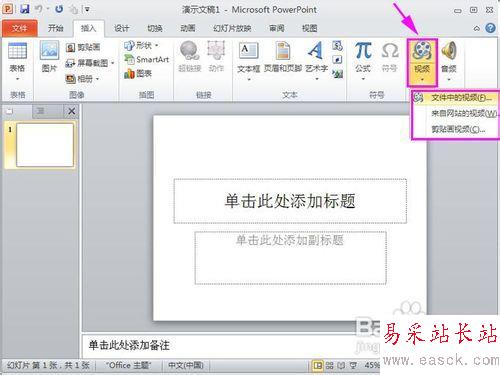
Task: Switch to the 开始 ribbon tab
Action: pos(55,28)
